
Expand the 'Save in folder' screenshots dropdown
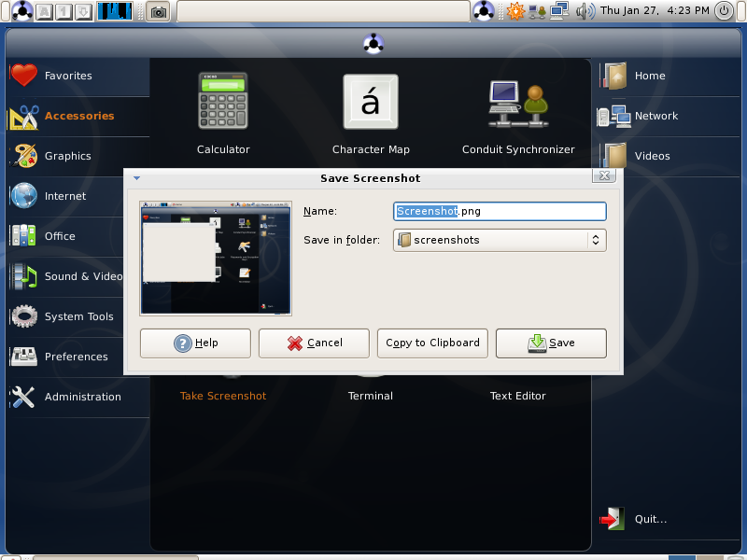(x=500, y=240)
